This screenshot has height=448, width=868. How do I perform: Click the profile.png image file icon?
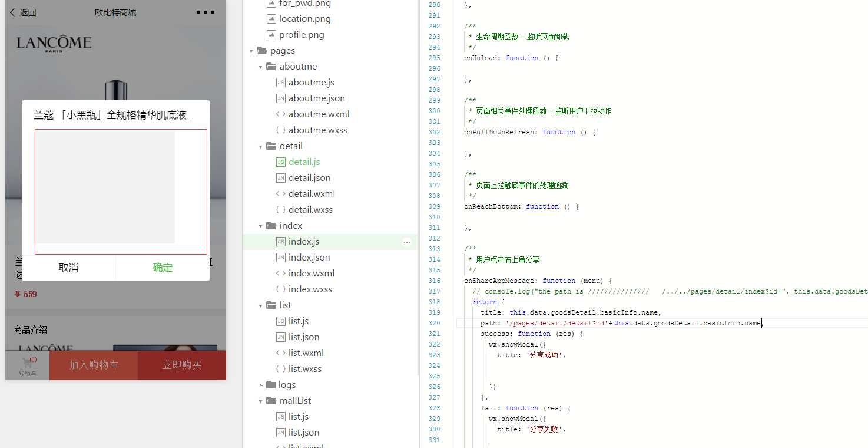[271, 35]
